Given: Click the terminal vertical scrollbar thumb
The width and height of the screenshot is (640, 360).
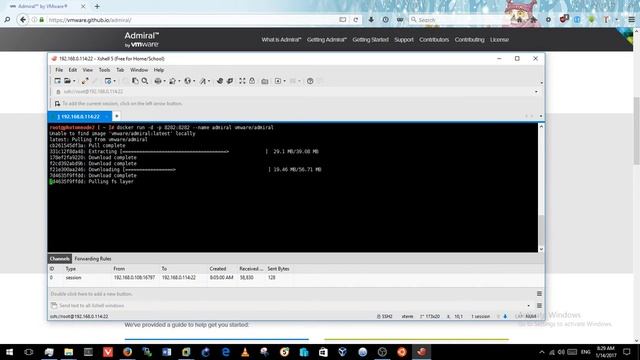Looking at the screenshot, I should 541,230.
